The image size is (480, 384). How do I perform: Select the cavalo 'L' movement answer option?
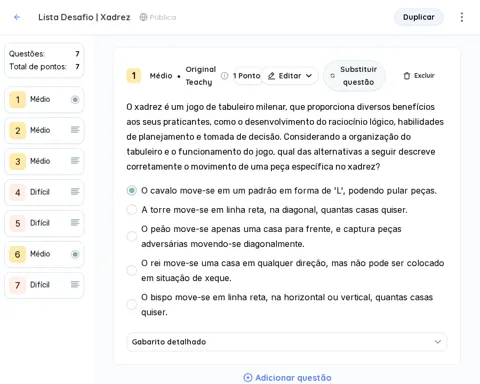coord(132,190)
